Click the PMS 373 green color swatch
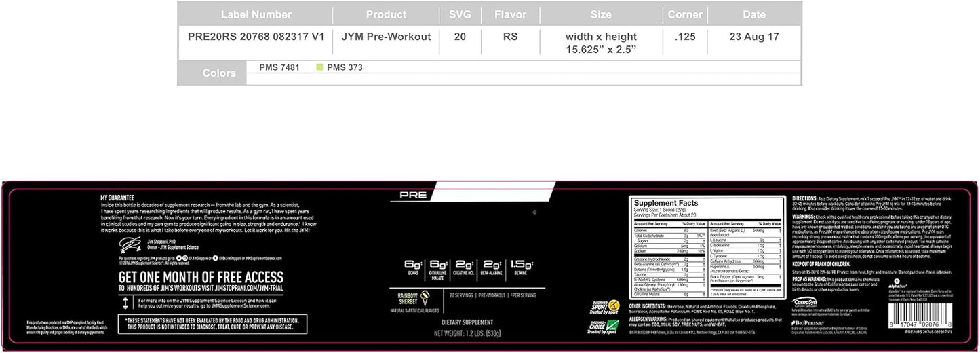 320,68
